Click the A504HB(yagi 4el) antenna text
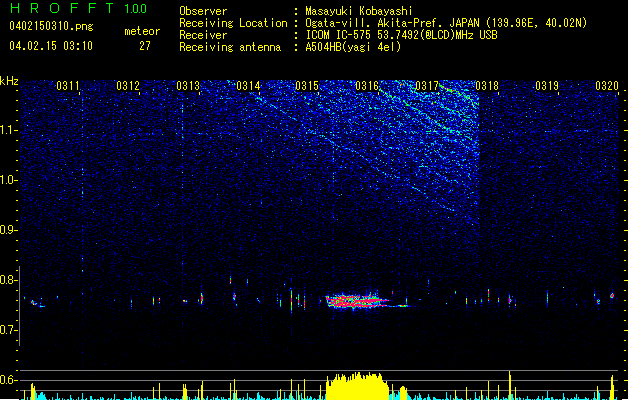Image resolution: width=629 pixels, height=400 pixels. pos(353,47)
